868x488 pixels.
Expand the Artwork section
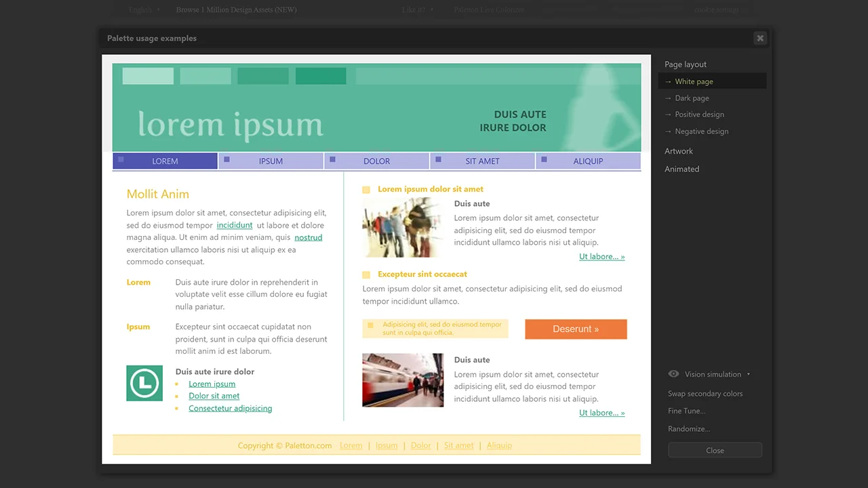coord(679,151)
